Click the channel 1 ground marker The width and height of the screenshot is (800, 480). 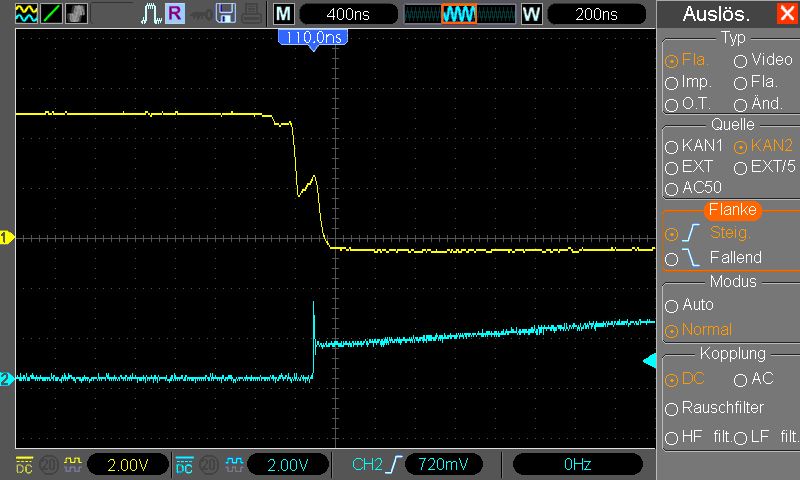(7, 238)
